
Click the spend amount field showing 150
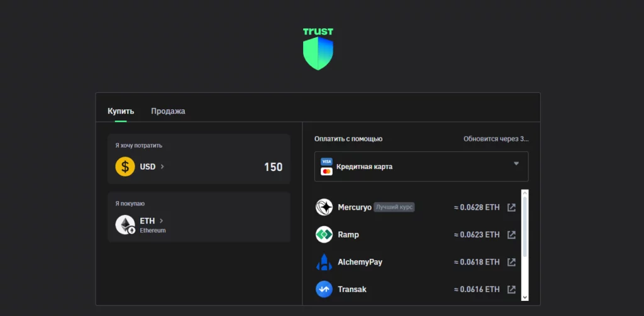(x=273, y=167)
